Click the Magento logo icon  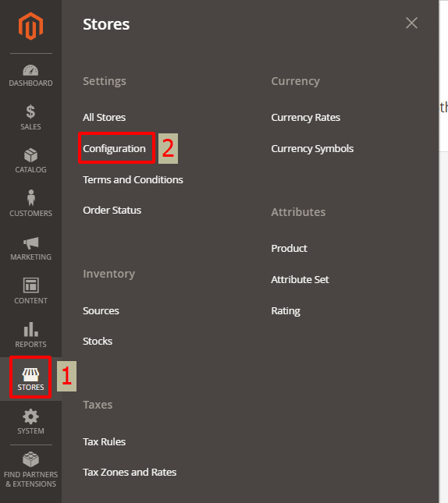pyautogui.click(x=30, y=26)
